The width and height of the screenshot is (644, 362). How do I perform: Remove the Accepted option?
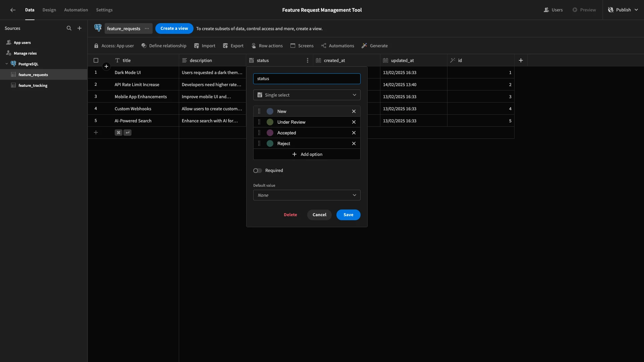point(354,133)
